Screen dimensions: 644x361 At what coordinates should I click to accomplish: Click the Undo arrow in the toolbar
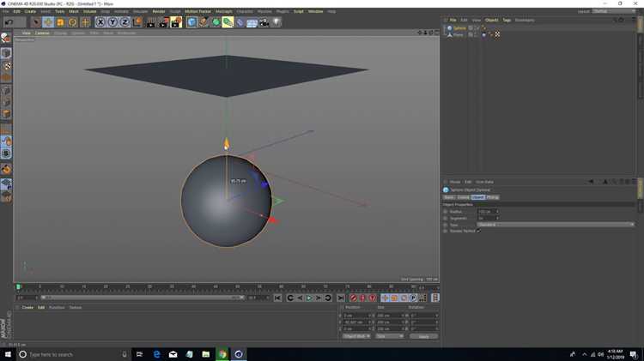click(9, 21)
